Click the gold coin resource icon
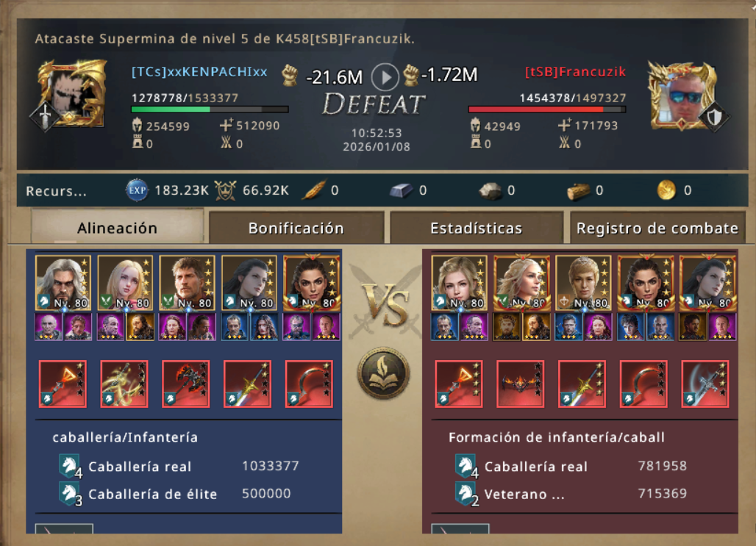756x546 pixels. [666, 190]
